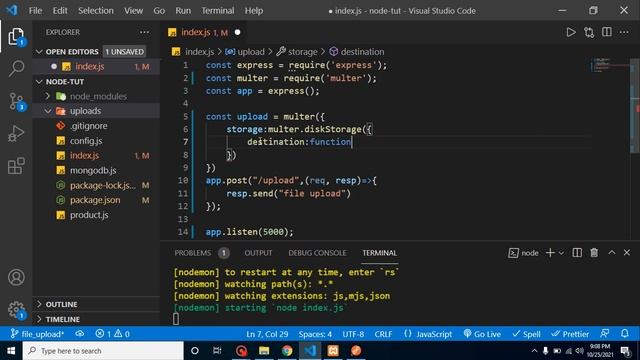Kill the terminal with trash icon

pos(594,253)
